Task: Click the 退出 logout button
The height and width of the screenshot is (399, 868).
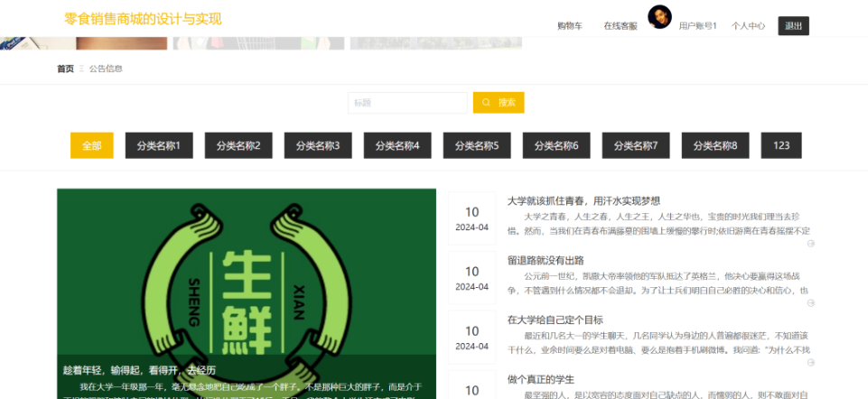Action: (793, 25)
